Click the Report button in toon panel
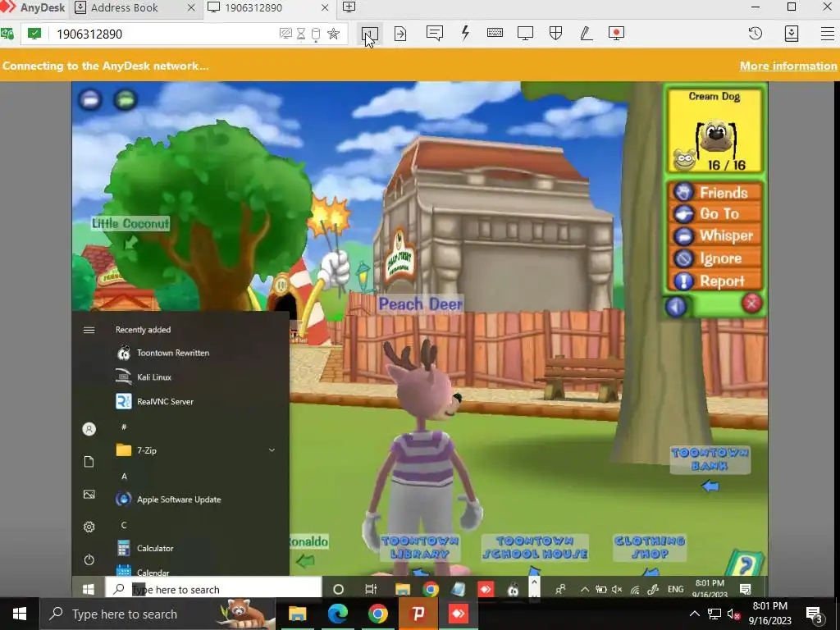 point(714,281)
